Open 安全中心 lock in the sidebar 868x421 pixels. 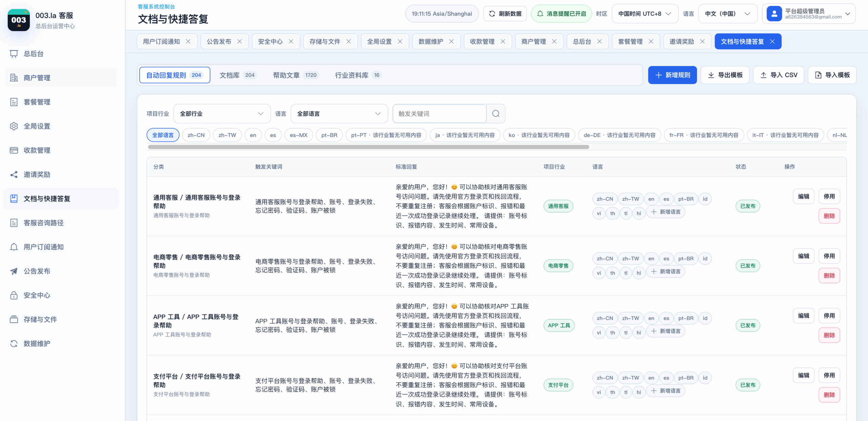[x=14, y=295]
